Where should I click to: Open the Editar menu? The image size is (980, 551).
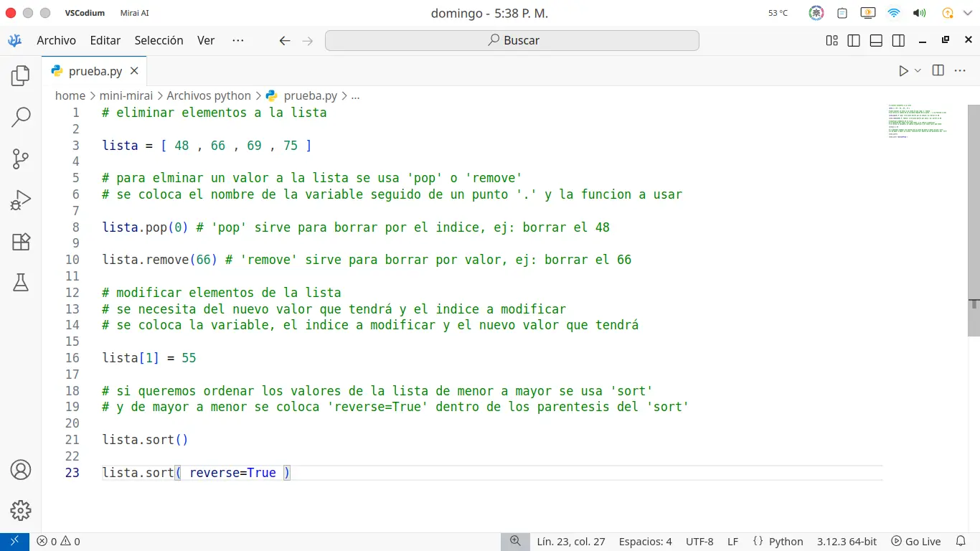point(105,41)
